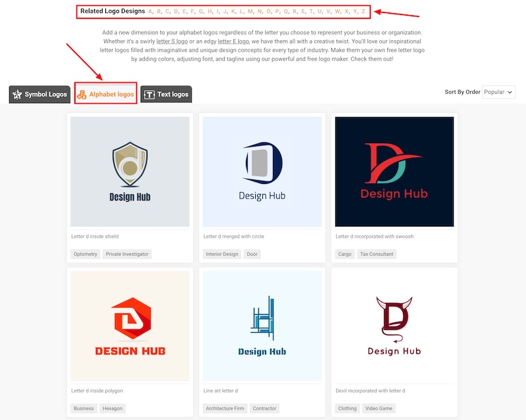
Task: Open the Text logos tab
Action: pyautogui.click(x=166, y=94)
